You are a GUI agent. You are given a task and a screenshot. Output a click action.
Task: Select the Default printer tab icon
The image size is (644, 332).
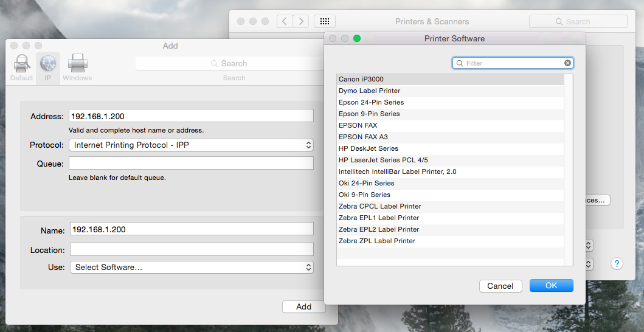(22, 64)
